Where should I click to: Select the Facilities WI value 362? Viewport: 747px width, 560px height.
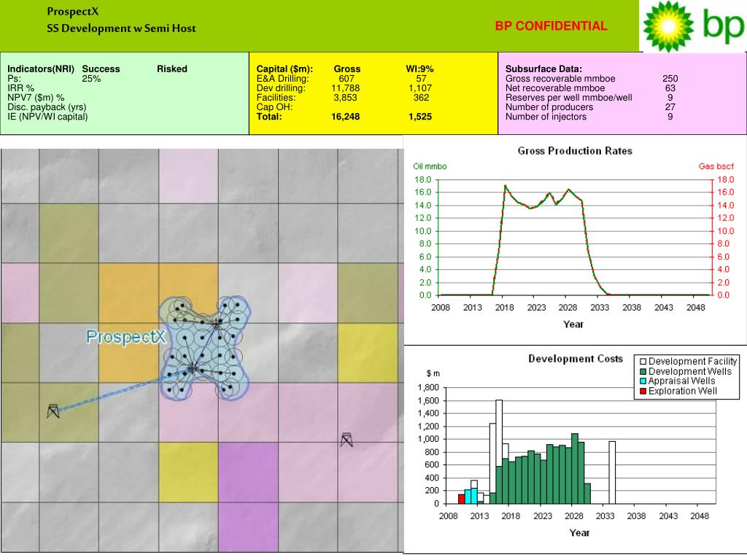pyautogui.click(x=421, y=98)
